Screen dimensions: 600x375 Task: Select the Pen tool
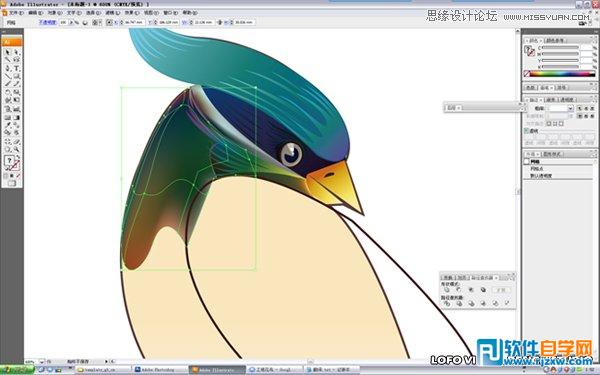click(7, 68)
